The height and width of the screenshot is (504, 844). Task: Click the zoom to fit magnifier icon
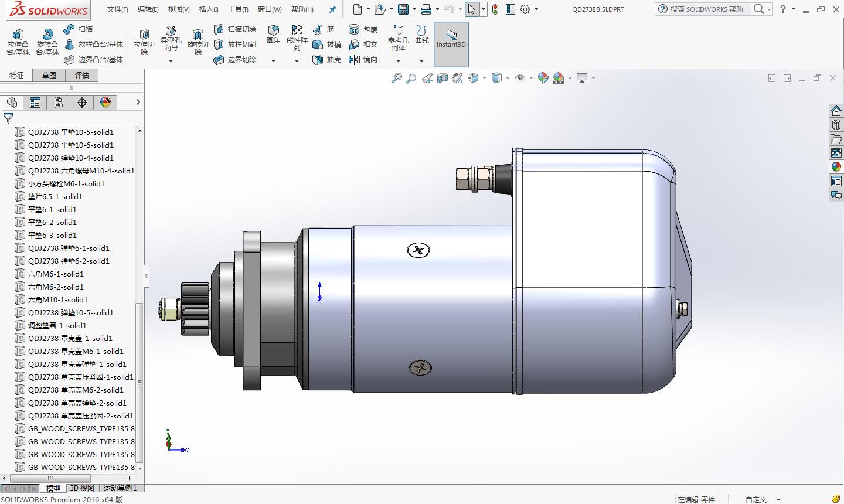tap(397, 78)
